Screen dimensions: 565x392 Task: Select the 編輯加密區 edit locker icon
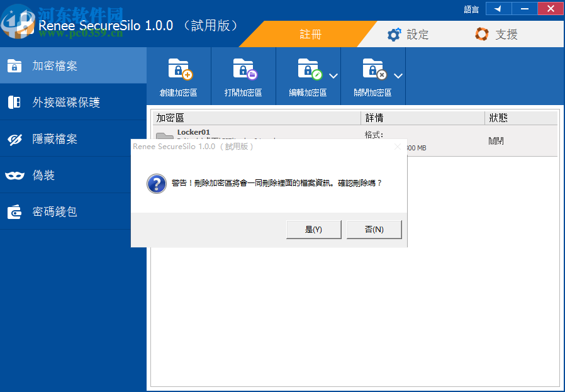pyautogui.click(x=309, y=69)
